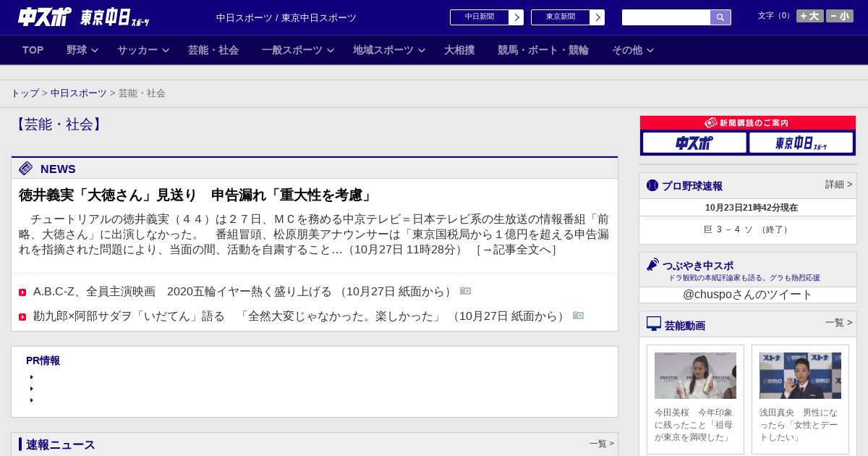Click トップ breadcrumb link

25,93
